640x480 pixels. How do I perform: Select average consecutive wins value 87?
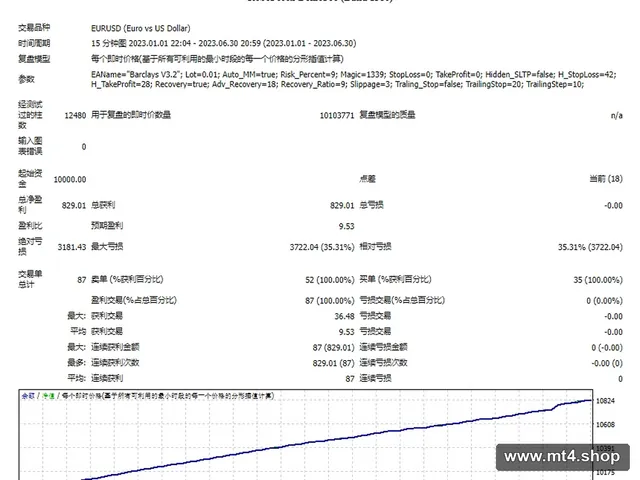350,379
